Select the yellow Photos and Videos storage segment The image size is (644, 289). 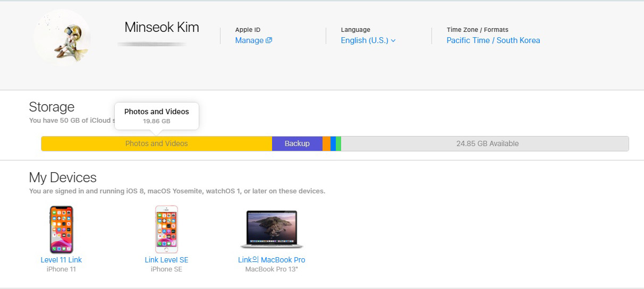157,143
